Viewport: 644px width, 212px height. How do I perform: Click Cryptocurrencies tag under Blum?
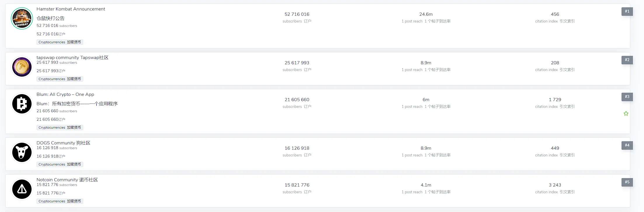[60, 127]
